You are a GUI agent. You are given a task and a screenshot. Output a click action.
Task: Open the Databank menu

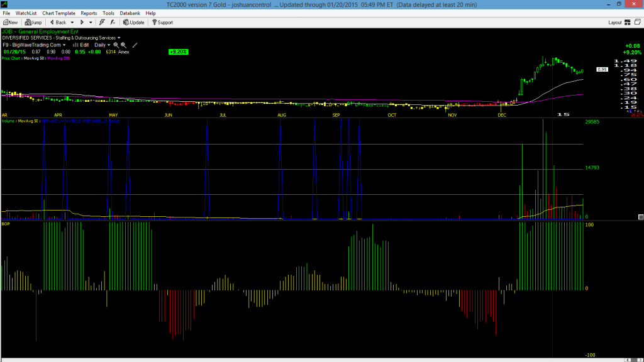point(130,13)
